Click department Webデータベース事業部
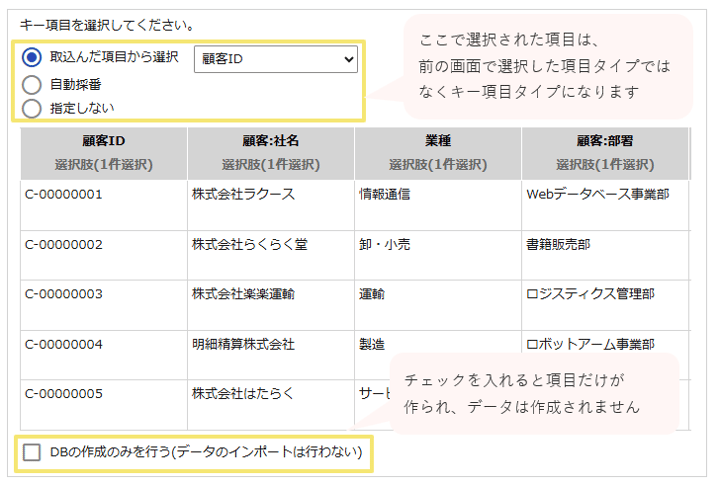Viewport: 719px width, 486px height. pyautogui.click(x=597, y=194)
